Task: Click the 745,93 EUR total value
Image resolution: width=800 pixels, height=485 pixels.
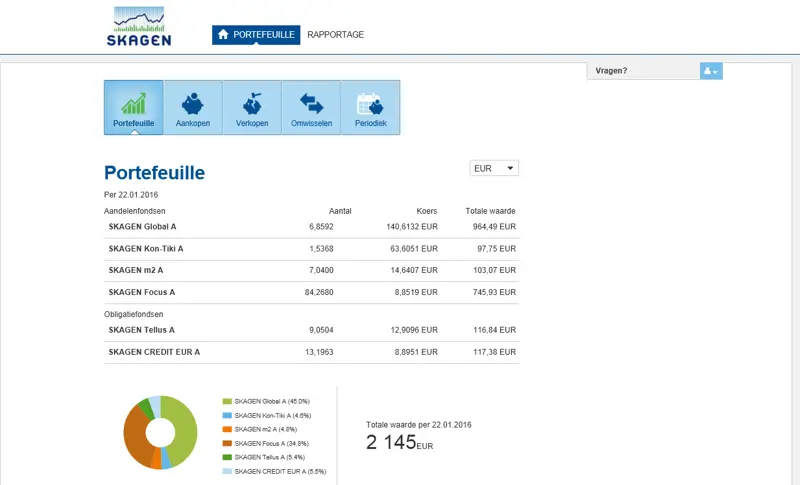Action: point(494,292)
